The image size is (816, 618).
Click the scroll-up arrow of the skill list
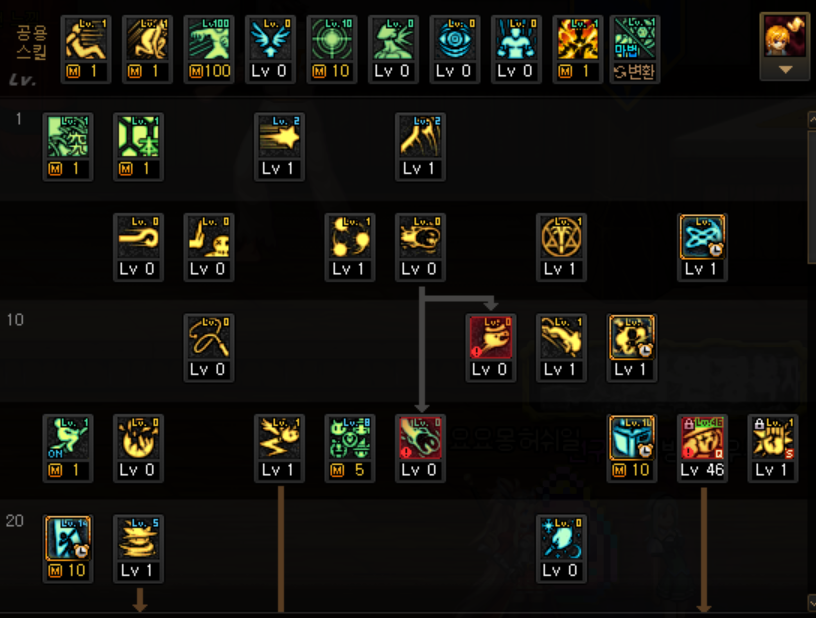tap(811, 119)
